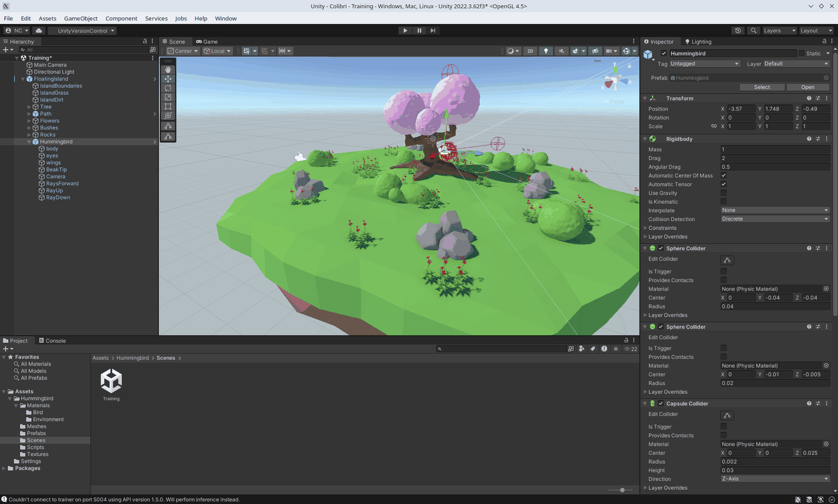Open the Collision Detection dropdown

tap(775, 219)
